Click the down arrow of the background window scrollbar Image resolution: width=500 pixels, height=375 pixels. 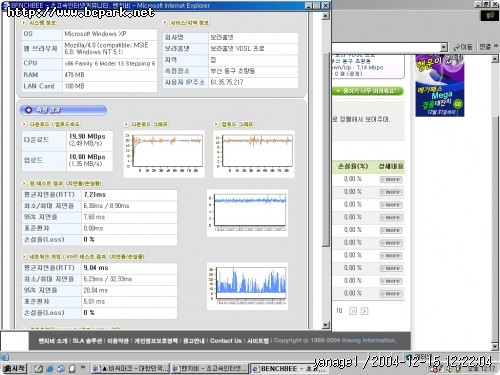pos(495,347)
